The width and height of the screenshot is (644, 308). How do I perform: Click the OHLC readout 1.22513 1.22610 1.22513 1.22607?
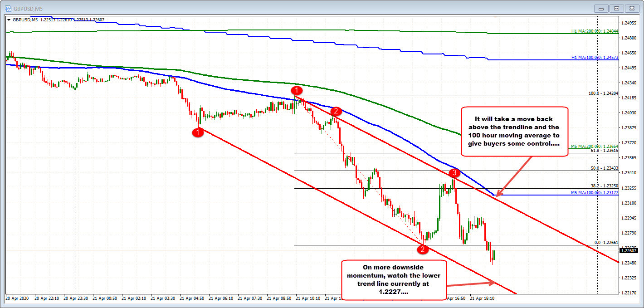pos(73,20)
